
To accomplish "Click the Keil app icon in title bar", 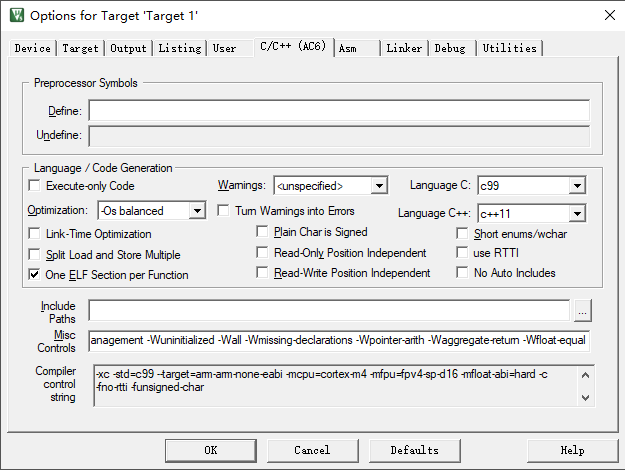I will (15, 15).
